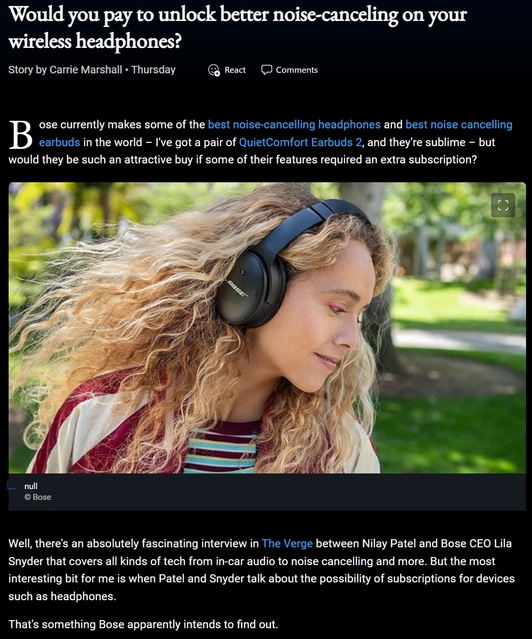Click the article headline about noise-canceling
Screen dimensions: 532x639
[x=238, y=28]
